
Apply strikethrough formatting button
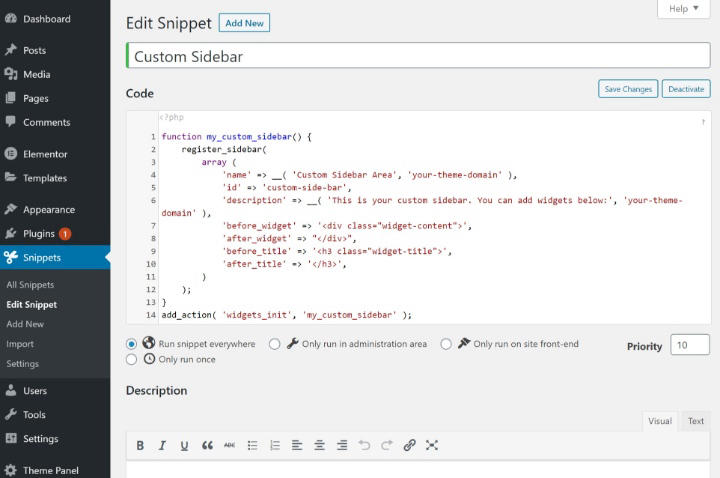(229, 445)
